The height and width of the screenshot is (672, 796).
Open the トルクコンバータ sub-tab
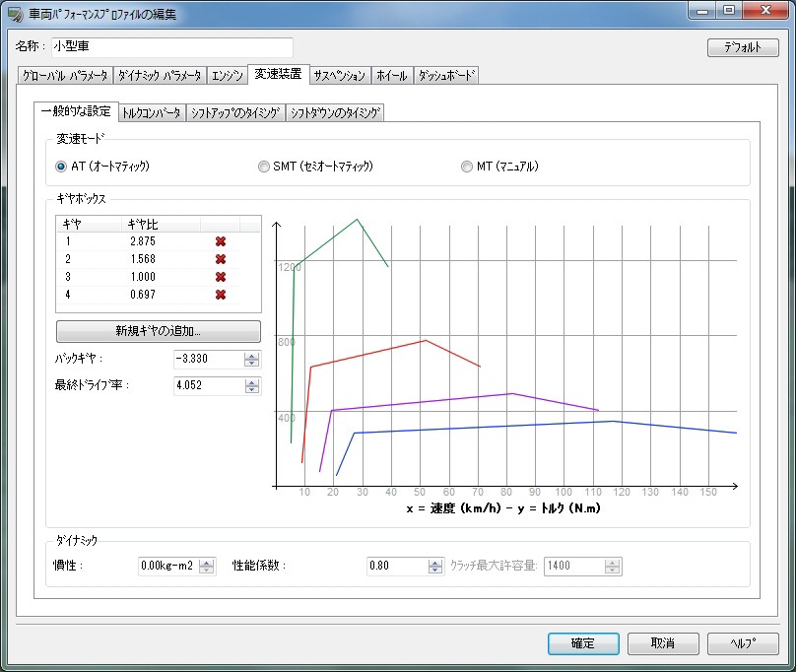(x=152, y=113)
